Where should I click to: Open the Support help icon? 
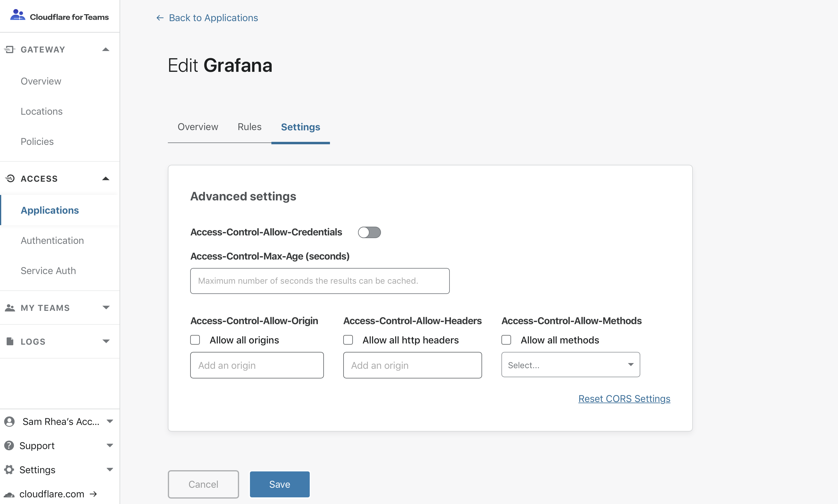(9, 445)
